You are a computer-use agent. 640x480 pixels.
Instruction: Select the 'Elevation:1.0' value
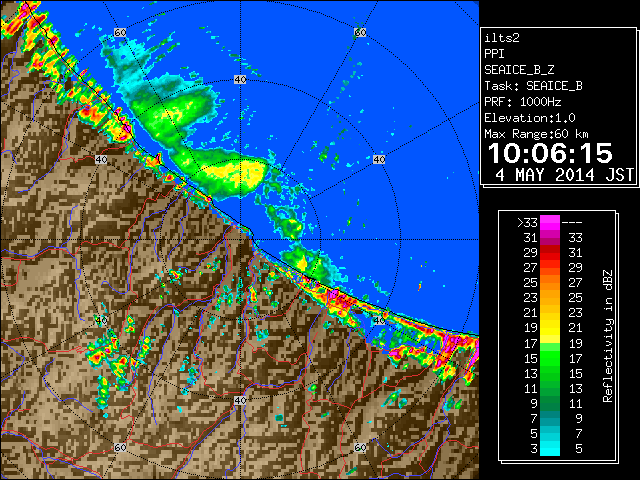[x=530, y=118]
